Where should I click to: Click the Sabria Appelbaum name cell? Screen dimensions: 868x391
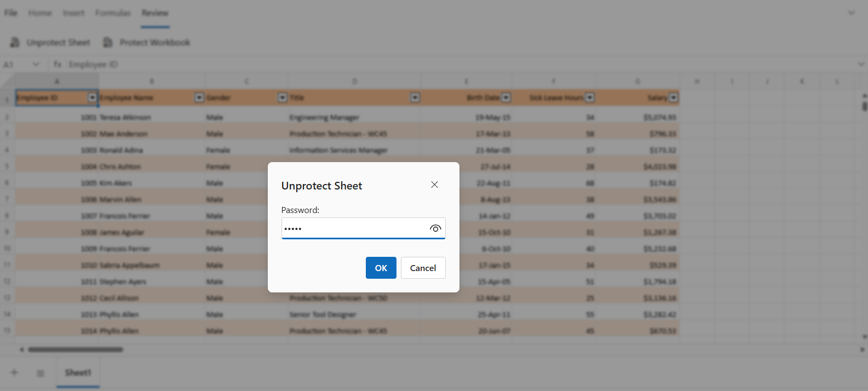tap(152, 265)
